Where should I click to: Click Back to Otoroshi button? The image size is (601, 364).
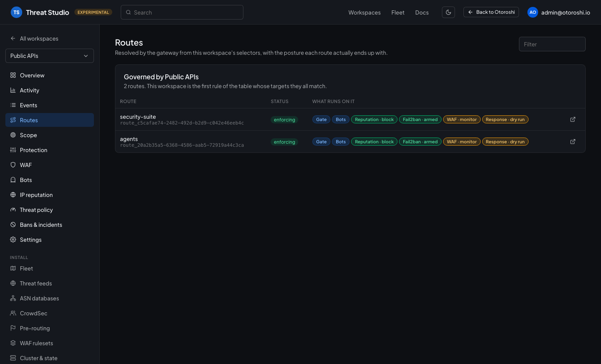[491, 12]
